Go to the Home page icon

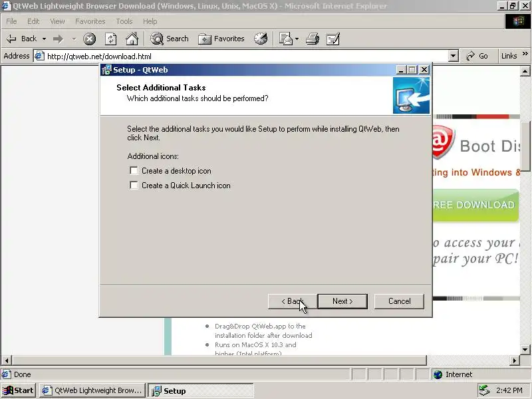point(132,39)
